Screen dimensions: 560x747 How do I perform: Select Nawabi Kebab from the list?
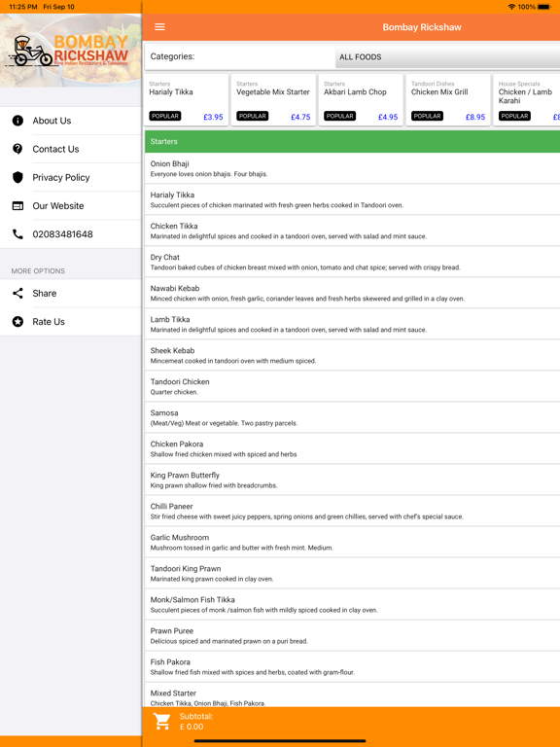tap(352, 293)
